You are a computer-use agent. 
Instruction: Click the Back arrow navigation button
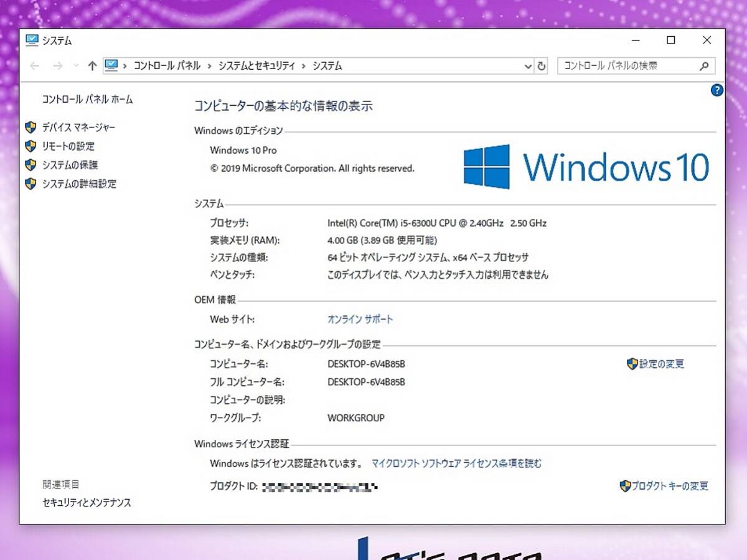[35, 65]
